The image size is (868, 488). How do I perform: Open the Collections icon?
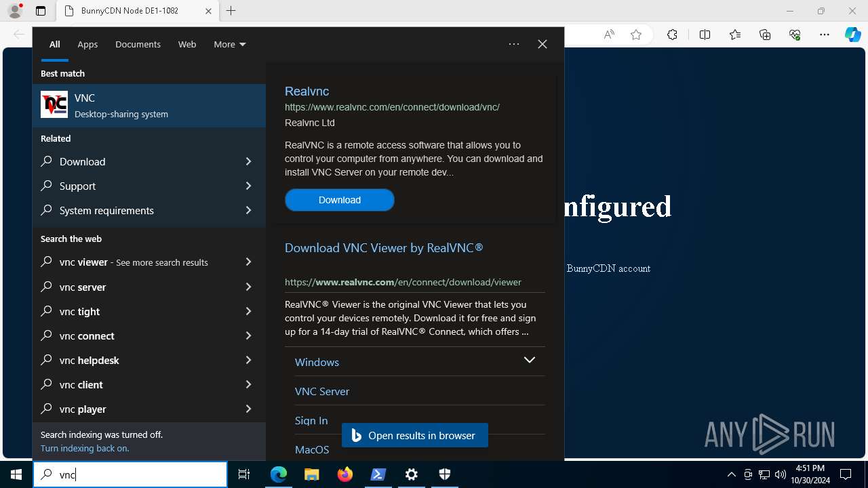click(x=765, y=35)
